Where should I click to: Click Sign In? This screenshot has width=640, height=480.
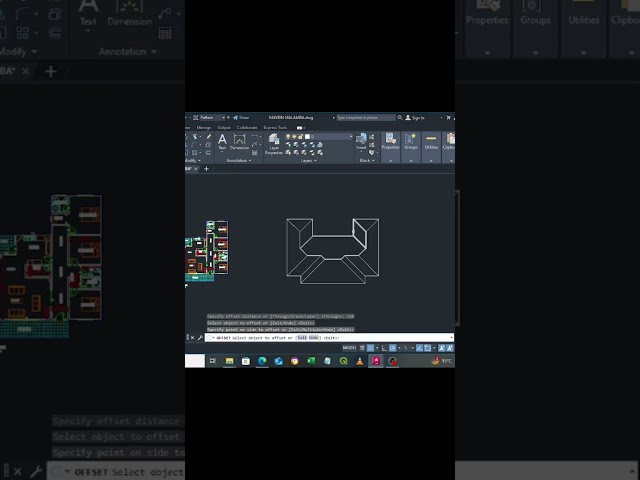415,118
